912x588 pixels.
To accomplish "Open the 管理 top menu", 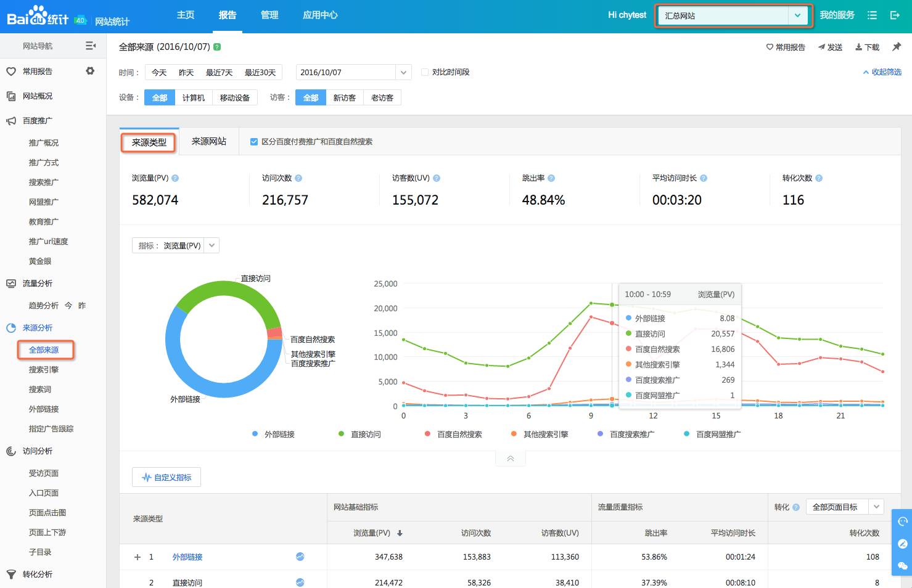I will click(269, 15).
